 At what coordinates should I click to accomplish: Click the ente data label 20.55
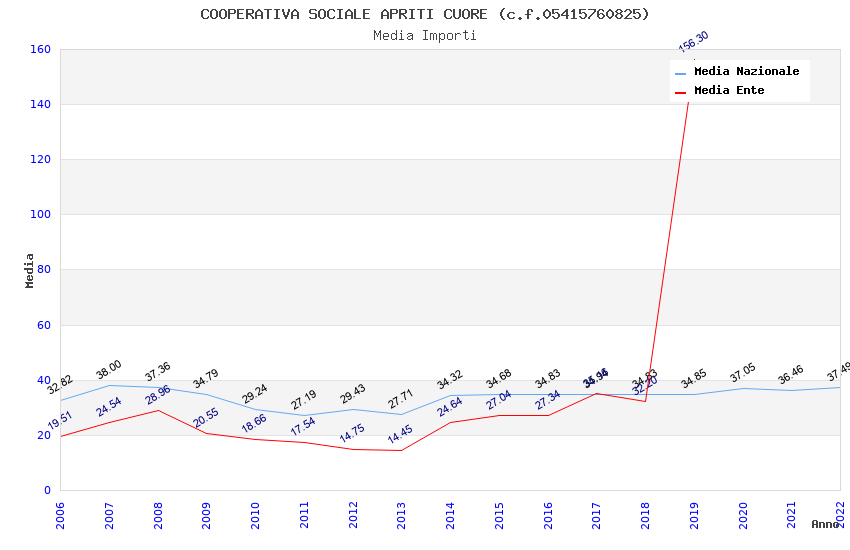(205, 417)
